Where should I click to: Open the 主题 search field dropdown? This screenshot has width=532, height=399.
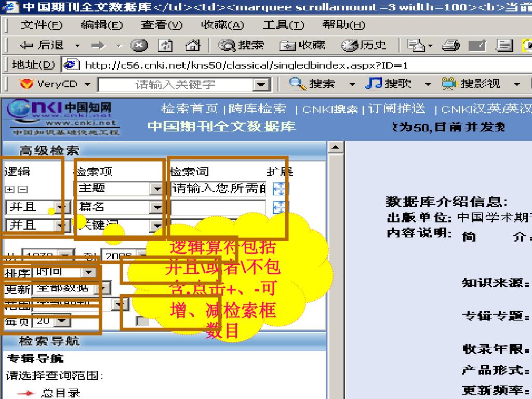(x=157, y=189)
